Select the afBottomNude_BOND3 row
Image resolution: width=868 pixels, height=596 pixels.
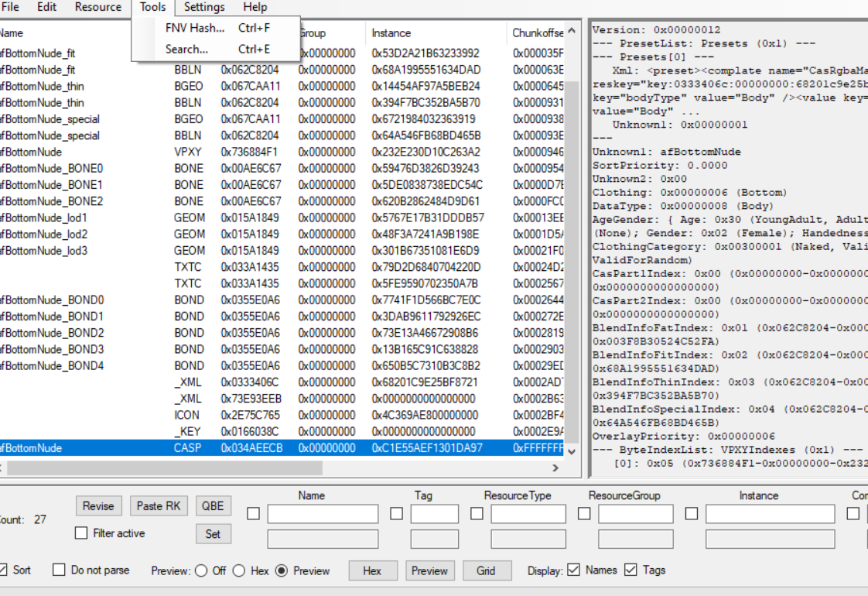(x=282, y=350)
